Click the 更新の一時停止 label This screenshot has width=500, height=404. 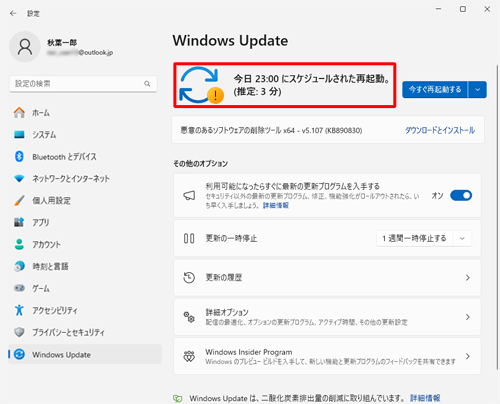point(231,238)
